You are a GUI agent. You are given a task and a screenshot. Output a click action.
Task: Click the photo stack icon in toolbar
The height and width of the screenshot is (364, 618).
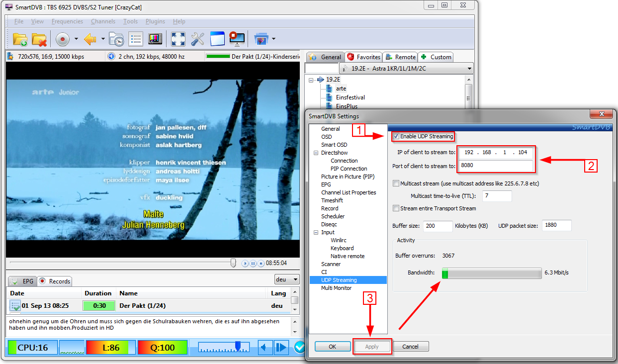tap(262, 39)
